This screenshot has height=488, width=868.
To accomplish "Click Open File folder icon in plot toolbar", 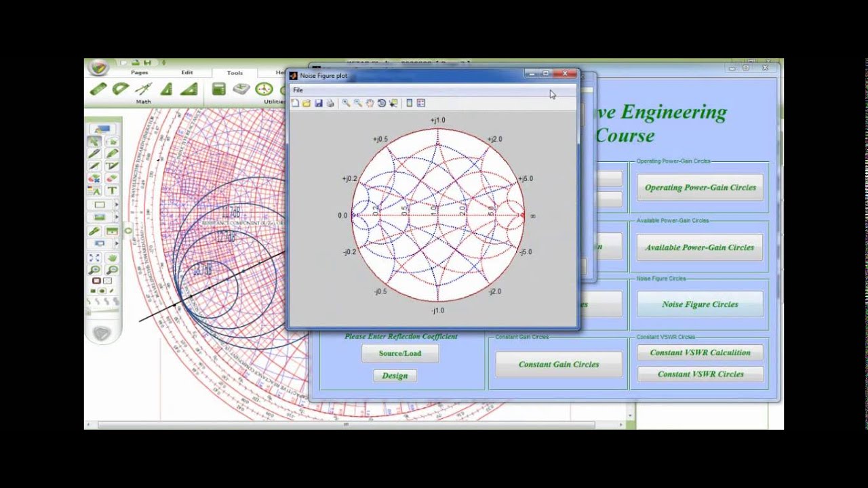I will tap(307, 103).
